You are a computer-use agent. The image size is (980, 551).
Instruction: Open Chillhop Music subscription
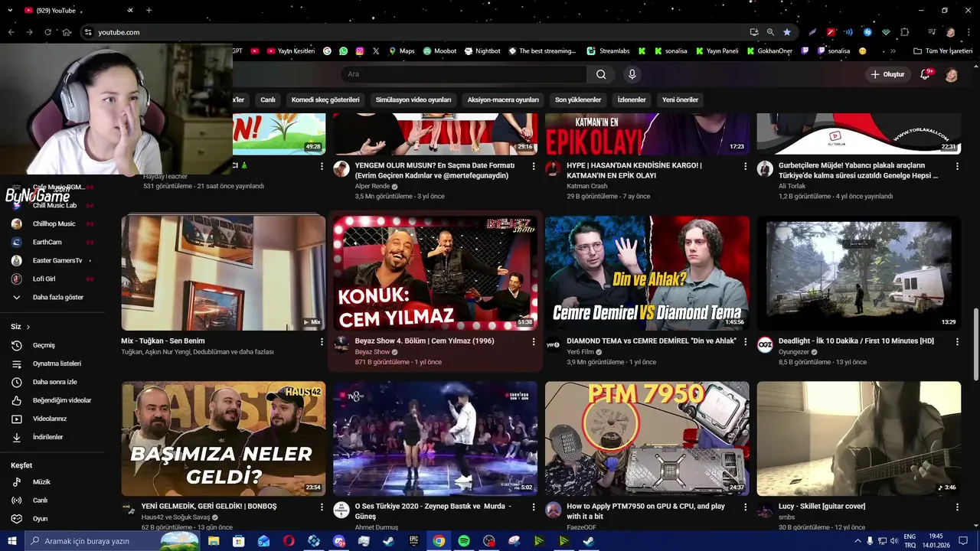(54, 223)
